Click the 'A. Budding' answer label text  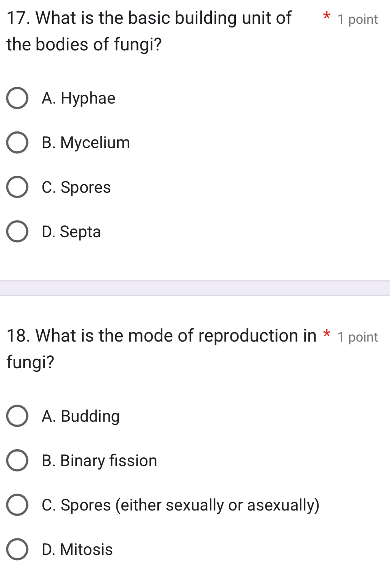81,416
